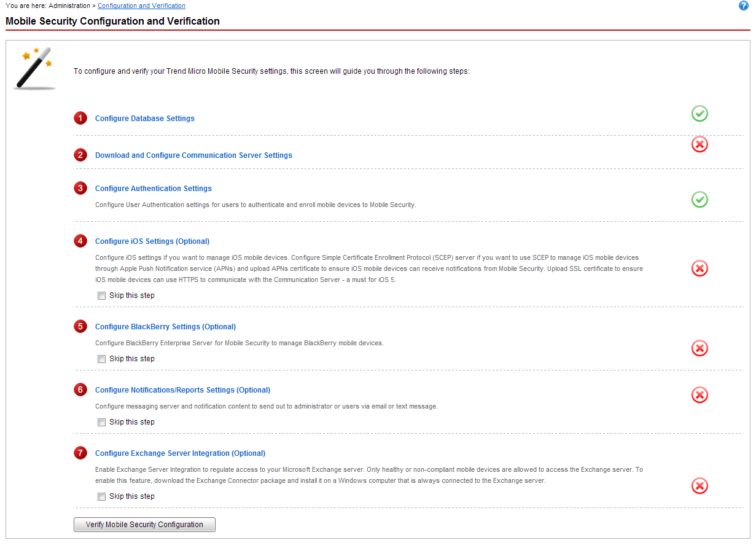The image size is (756, 548).
Task: Click red X status for Exchange Server Integration
Action: tap(699, 486)
